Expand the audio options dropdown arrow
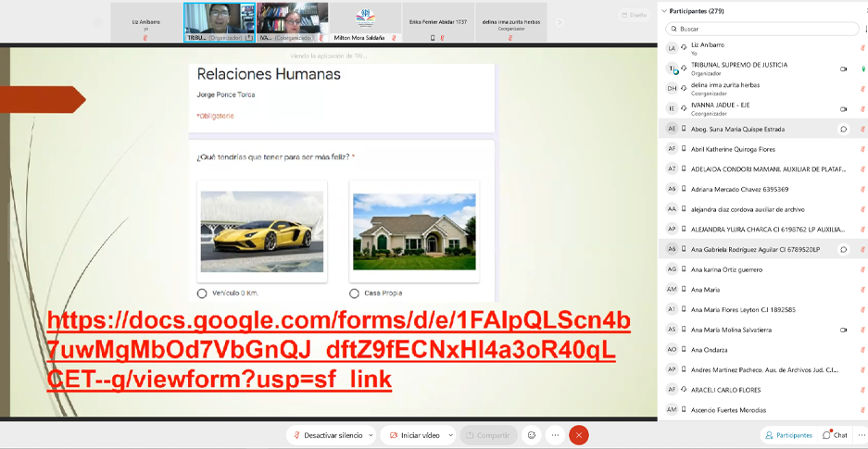The image size is (868, 449). coord(371,435)
